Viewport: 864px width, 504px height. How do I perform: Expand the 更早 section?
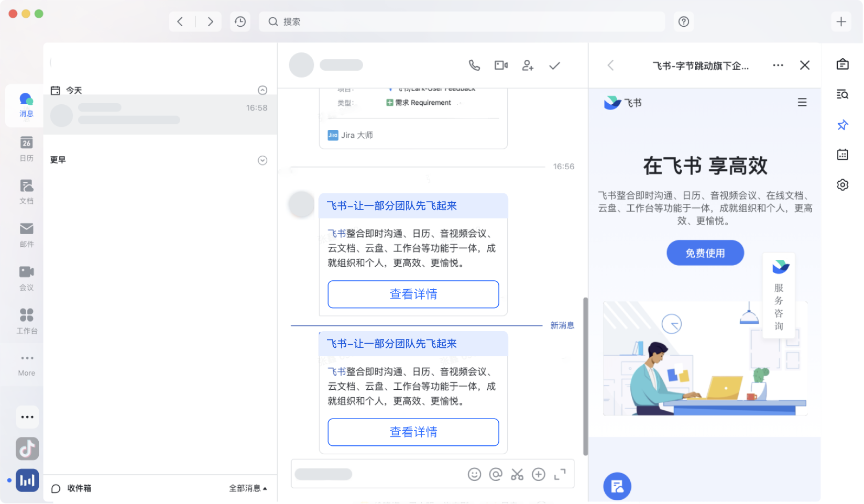pyautogui.click(x=263, y=160)
